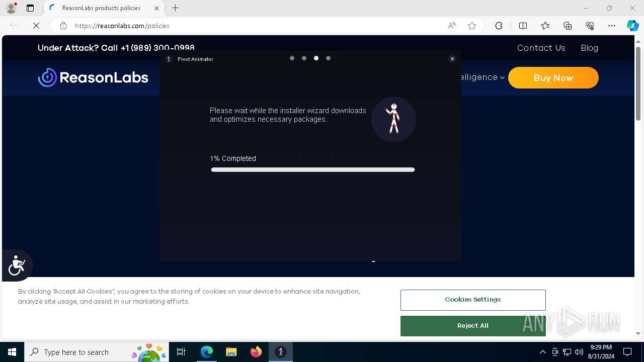Select the second installer step dot
The width and height of the screenshot is (644, 362).
pos(304,58)
